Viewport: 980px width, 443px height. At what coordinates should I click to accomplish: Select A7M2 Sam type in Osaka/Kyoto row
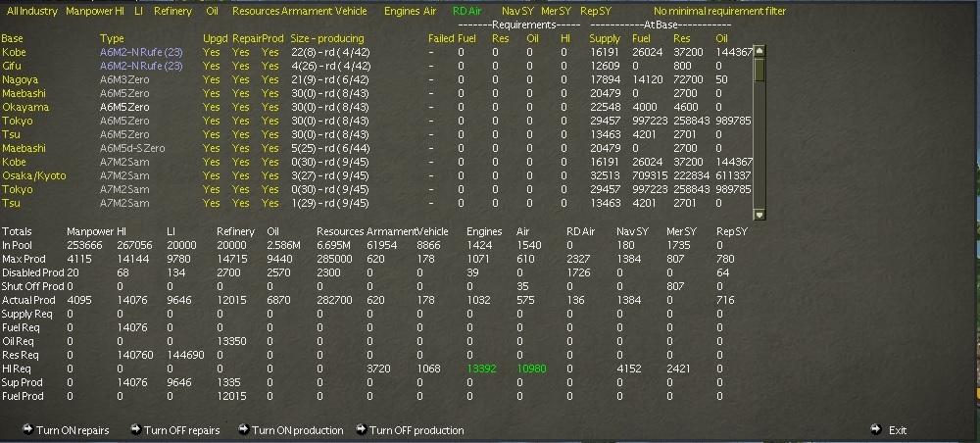[124, 176]
